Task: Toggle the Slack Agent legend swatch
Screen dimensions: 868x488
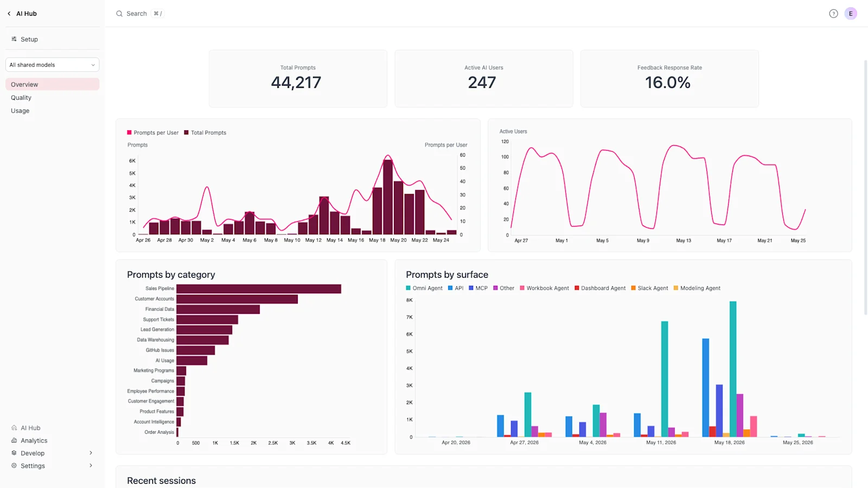Action: 633,288
